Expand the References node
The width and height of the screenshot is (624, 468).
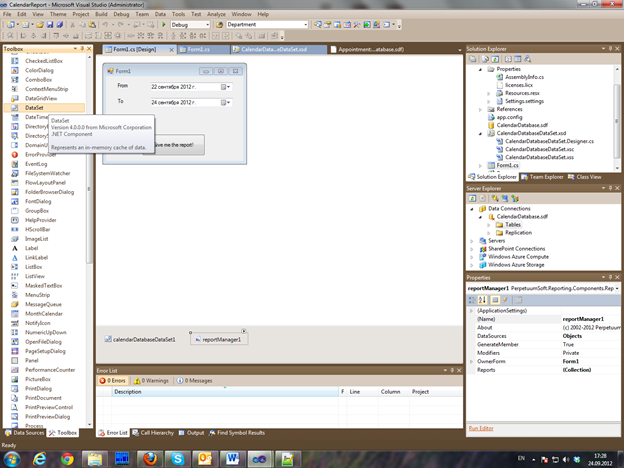(480, 109)
